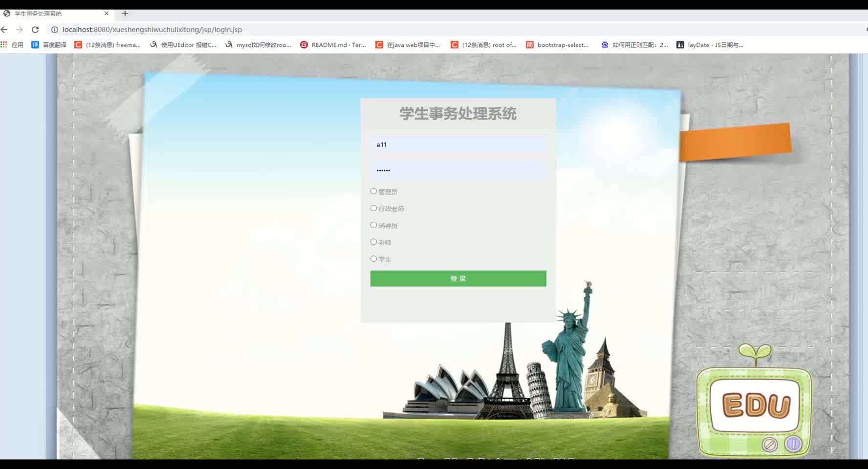Open the 如何用正则匹配 bookmark
Viewport: 868px width, 469px height.
[x=634, y=45]
